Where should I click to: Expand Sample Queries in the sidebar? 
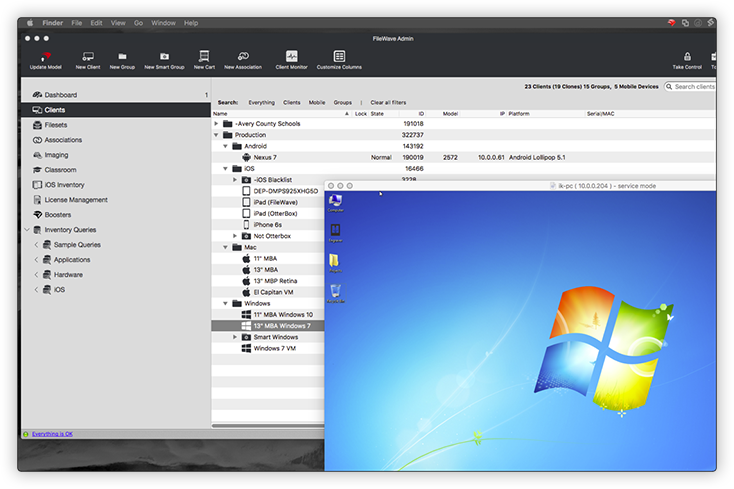[36, 245]
